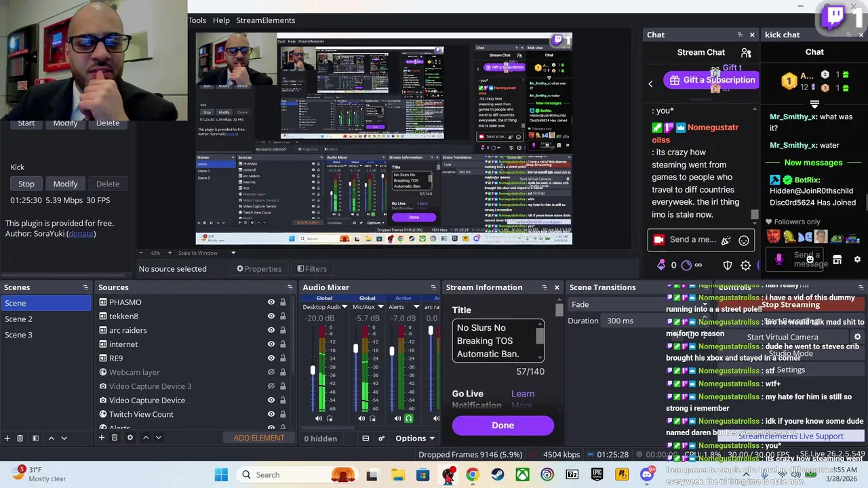Viewport: 868px width, 488px height.
Task: Remove the source using the Sources trash icon
Action: [115, 438]
